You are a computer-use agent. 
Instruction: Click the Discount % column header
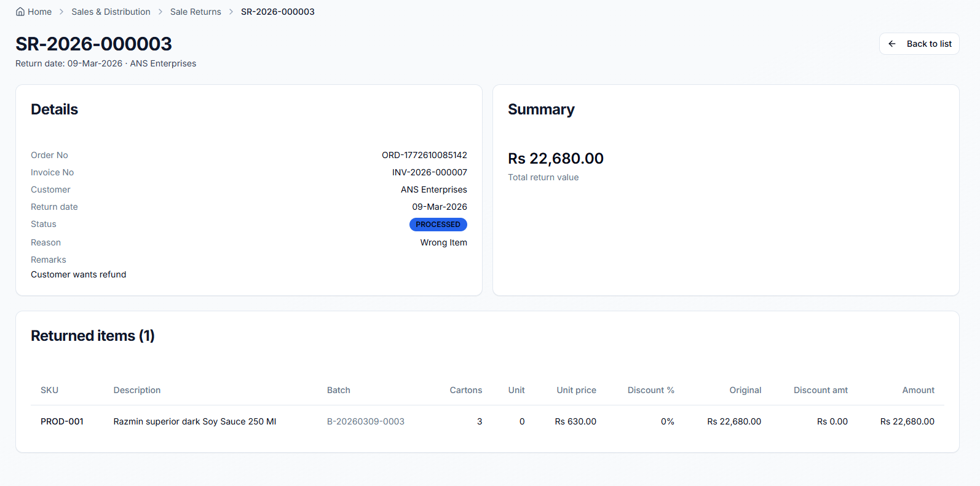pos(650,390)
